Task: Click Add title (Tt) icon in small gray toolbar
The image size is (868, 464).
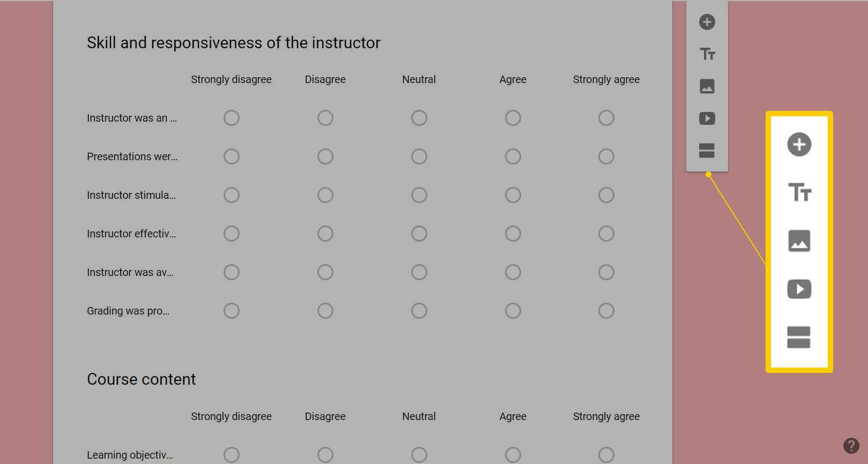Action: pos(707,54)
